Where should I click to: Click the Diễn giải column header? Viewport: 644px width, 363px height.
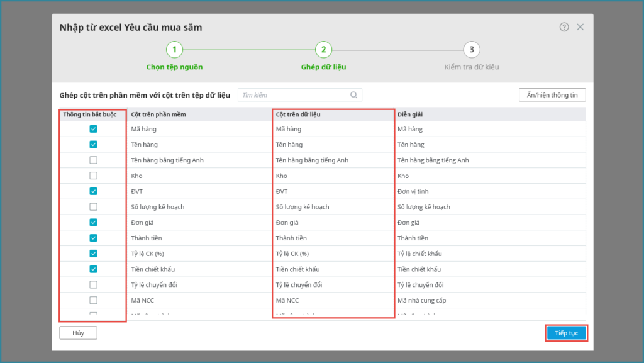click(491, 114)
